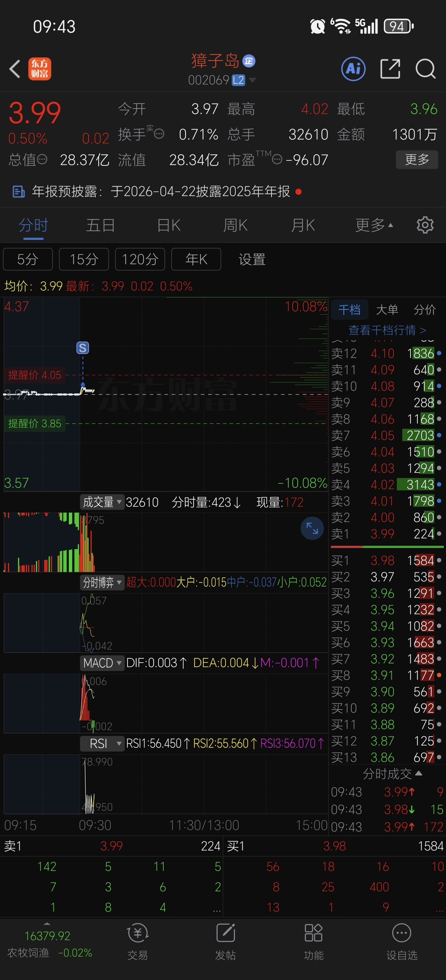This screenshot has width=446, height=980.
Task: Tap the 更多 quote details button
Action: (417, 159)
